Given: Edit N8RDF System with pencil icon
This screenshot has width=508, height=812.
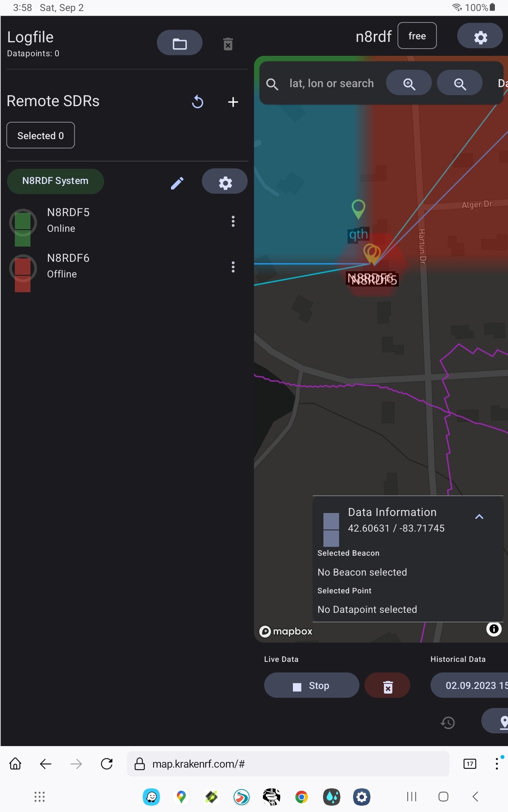Looking at the screenshot, I should (x=177, y=183).
